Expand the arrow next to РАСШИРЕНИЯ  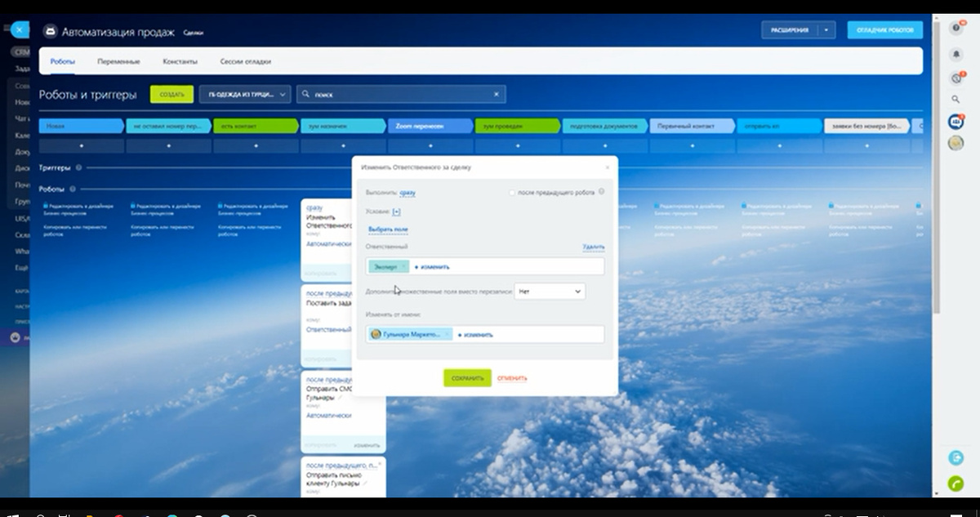(827, 30)
